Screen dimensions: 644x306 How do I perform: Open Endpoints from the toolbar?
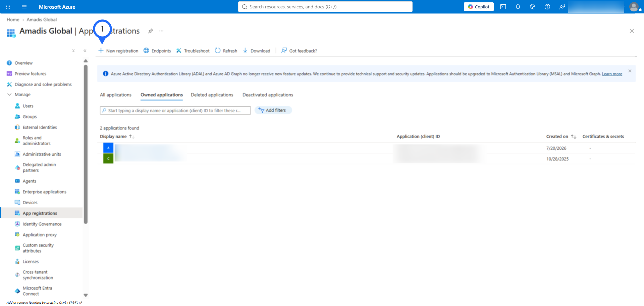pos(157,51)
